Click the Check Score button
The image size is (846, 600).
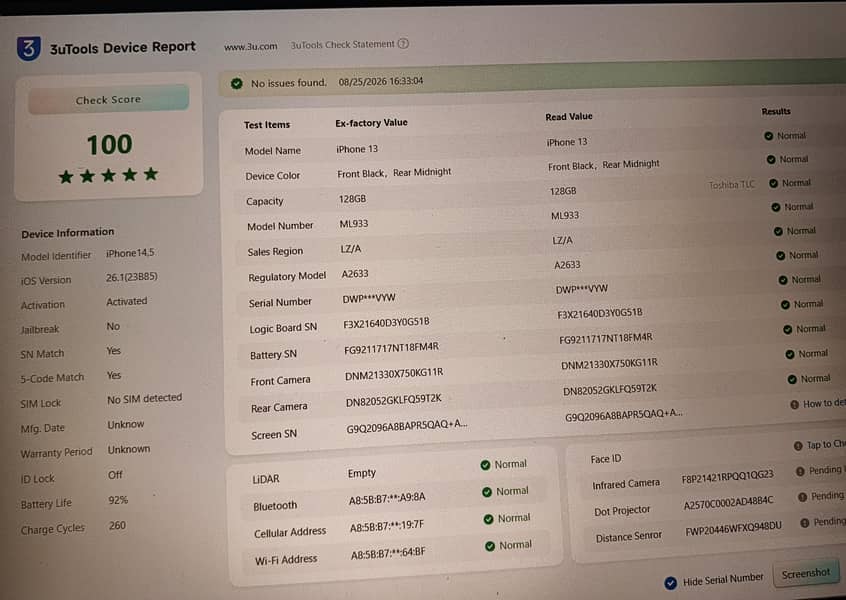108,99
